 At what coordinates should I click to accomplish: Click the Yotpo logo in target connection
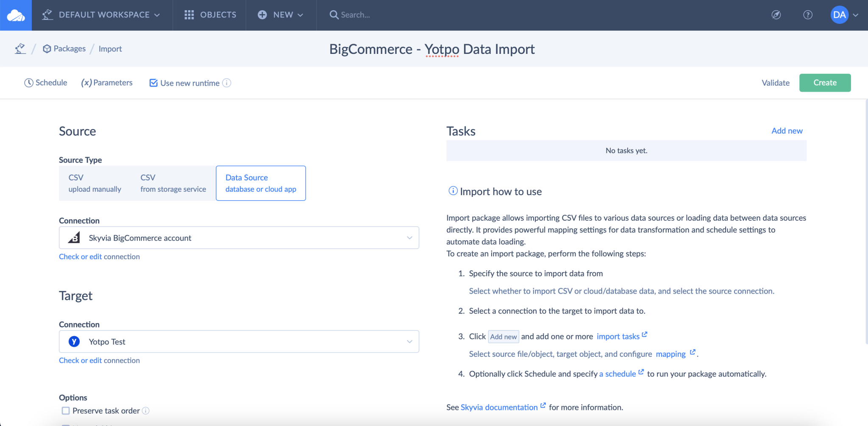tap(74, 342)
